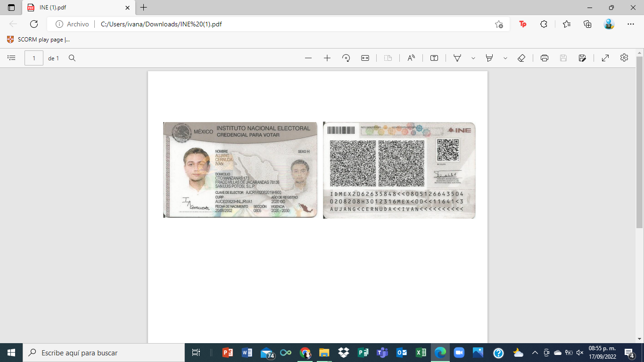The width and height of the screenshot is (644, 362).
Task: Expand the Draw tool options dropdown
Action: tap(473, 58)
